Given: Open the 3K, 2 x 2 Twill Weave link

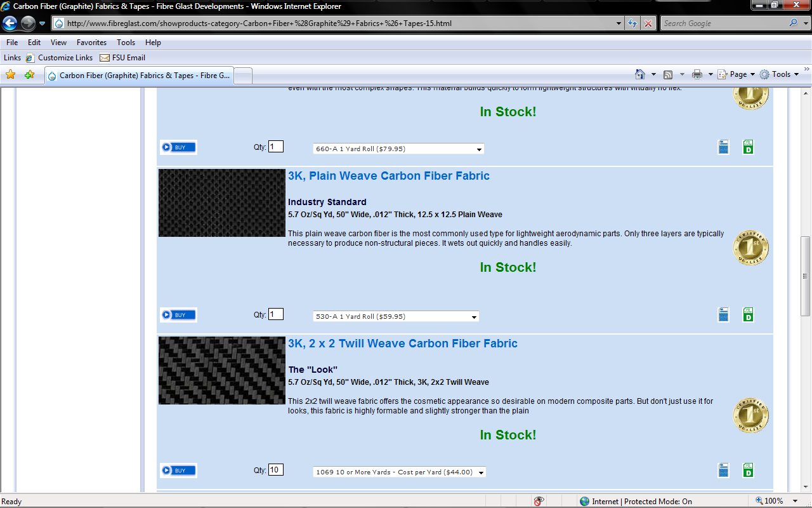Looking at the screenshot, I should click(403, 344).
